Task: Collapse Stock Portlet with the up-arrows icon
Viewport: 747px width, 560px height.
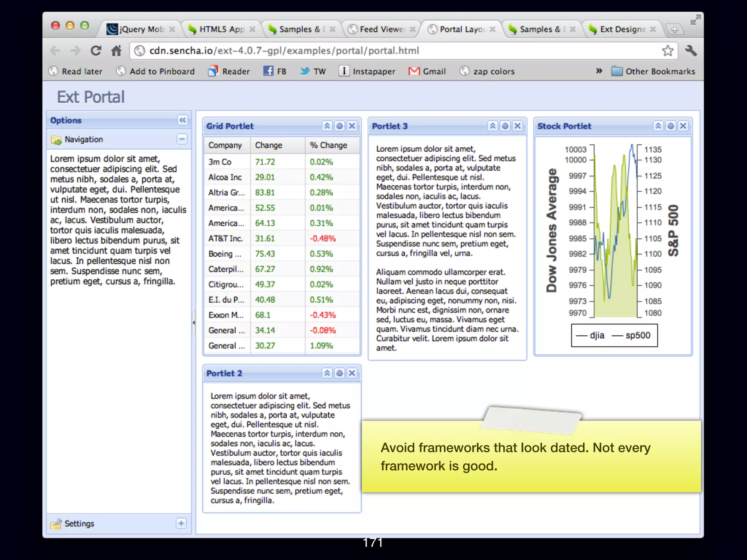Action: pyautogui.click(x=658, y=126)
